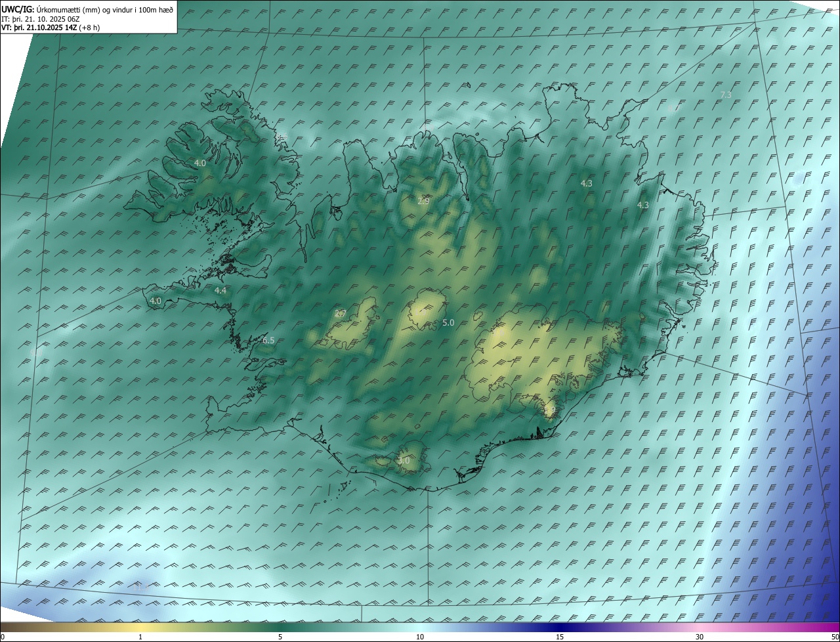Click the 2.7 value label
The image size is (840, 642).
click(341, 314)
